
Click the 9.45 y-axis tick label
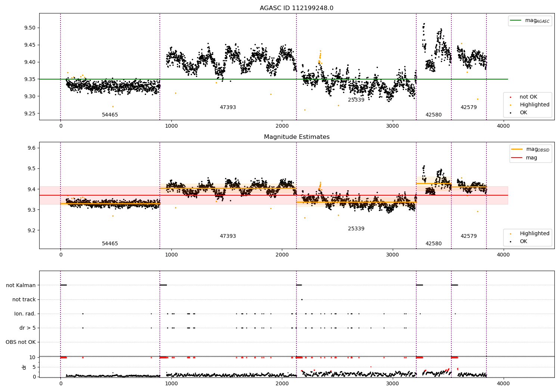click(x=29, y=45)
